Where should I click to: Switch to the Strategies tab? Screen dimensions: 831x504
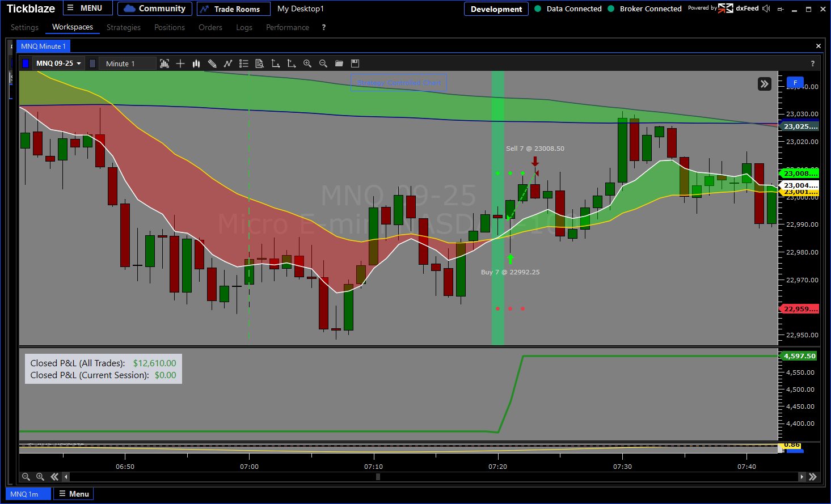124,27
